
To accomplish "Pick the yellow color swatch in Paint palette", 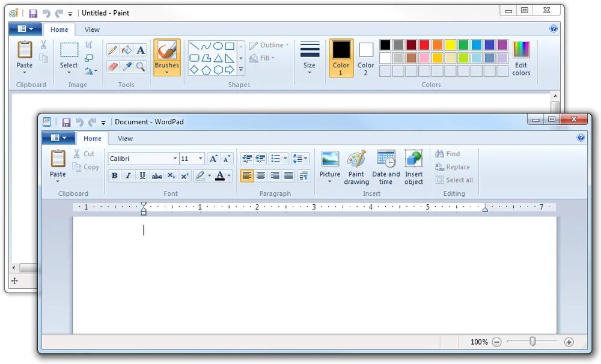I will coord(450,45).
